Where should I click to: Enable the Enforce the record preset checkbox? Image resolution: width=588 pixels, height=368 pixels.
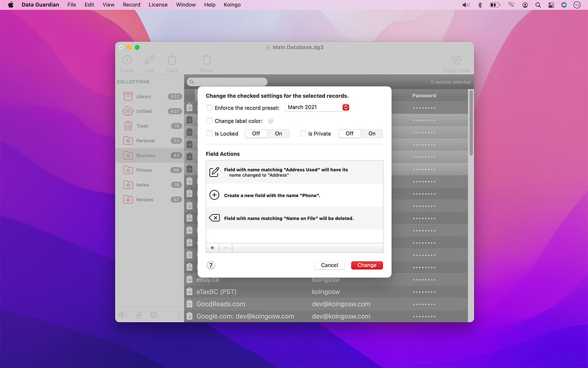[x=209, y=108]
